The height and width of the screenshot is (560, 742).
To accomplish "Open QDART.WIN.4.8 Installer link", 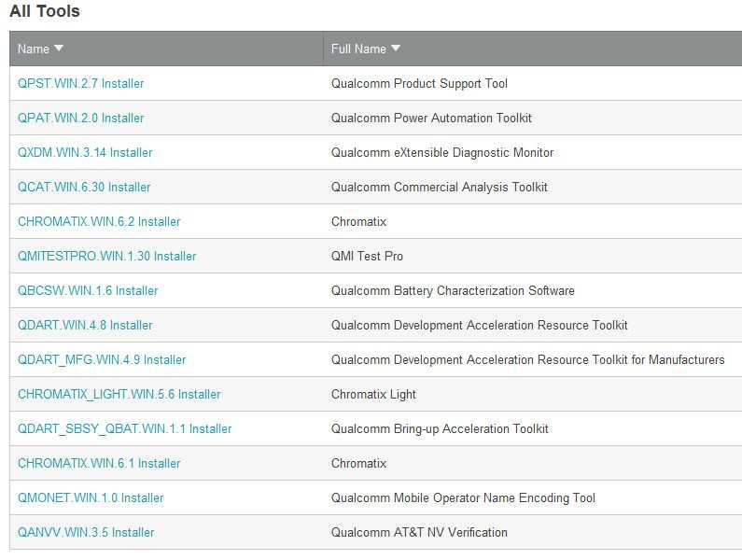I will coord(85,325).
